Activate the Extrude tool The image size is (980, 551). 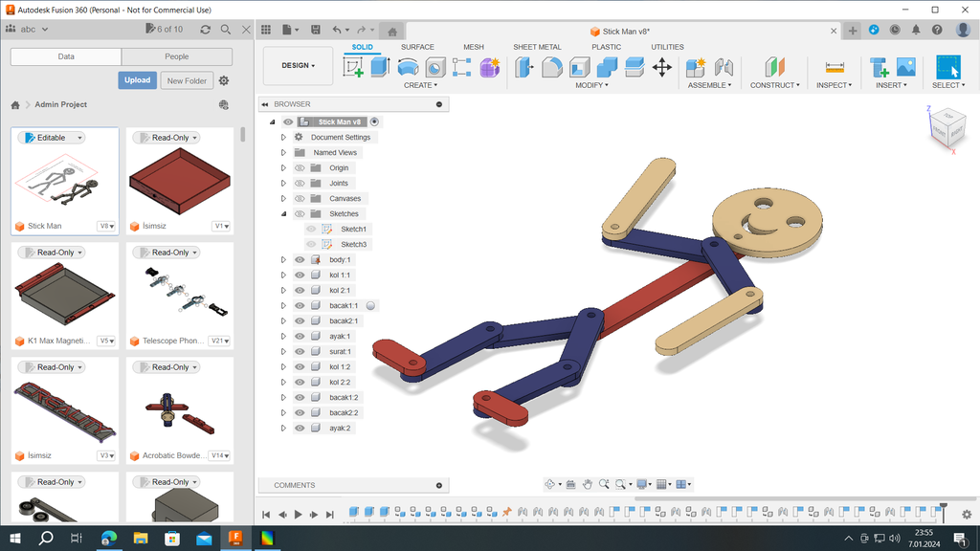379,65
